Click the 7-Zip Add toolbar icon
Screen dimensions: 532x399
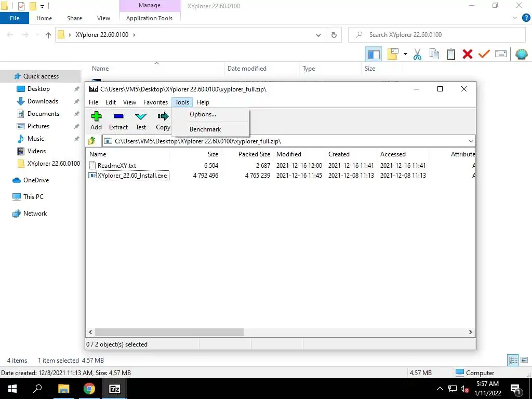click(96, 116)
